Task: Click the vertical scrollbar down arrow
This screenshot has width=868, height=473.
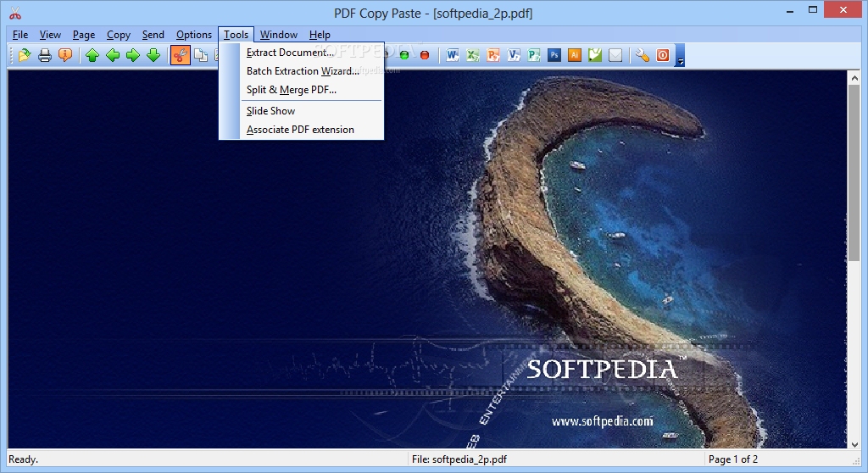Action: coord(854,444)
